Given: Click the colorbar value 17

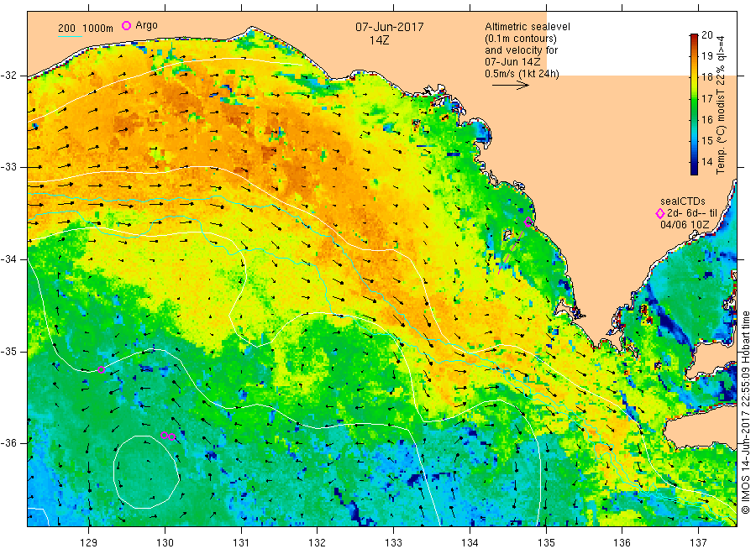Looking at the screenshot, I should (706, 98).
